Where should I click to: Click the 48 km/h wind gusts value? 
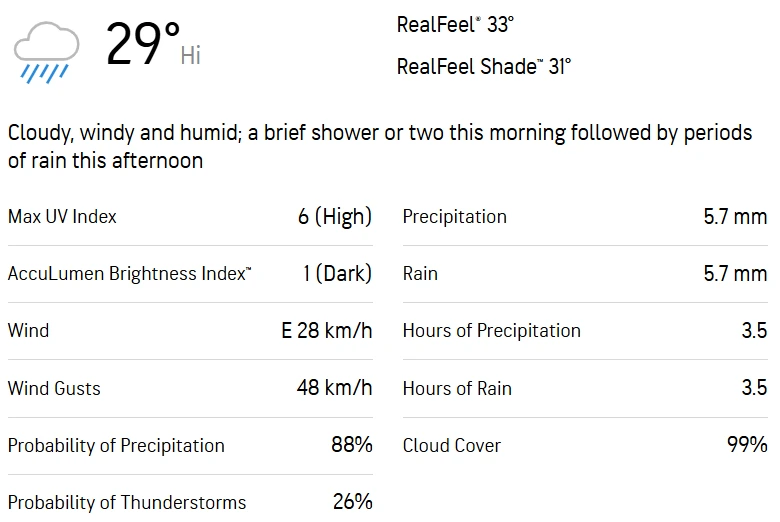pyautogui.click(x=334, y=388)
